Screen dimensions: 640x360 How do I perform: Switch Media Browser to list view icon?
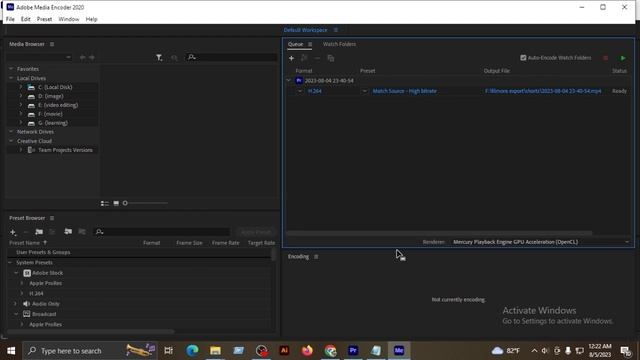click(x=105, y=203)
